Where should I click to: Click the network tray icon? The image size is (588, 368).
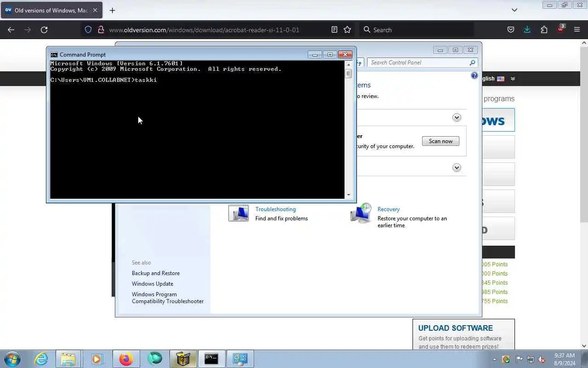pyautogui.click(x=531, y=359)
